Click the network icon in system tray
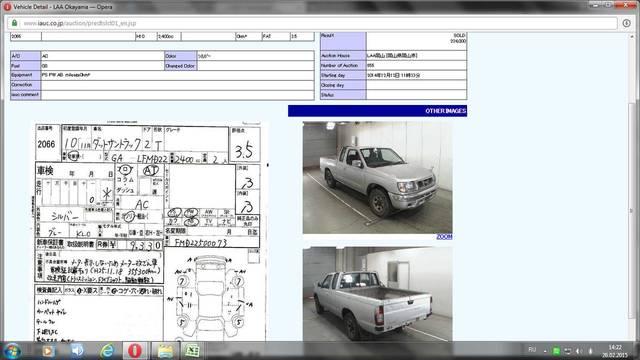The height and width of the screenshot is (360, 640). click(568, 351)
